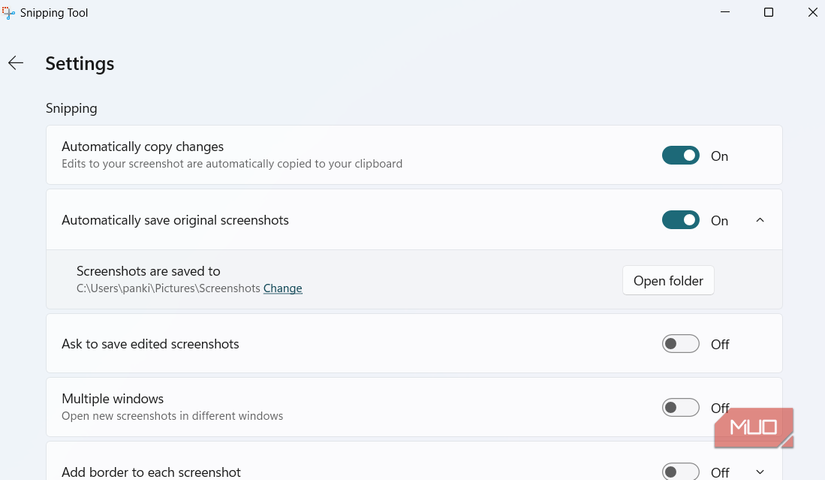Go back using the back arrow
The height and width of the screenshot is (480, 825).
click(16, 63)
